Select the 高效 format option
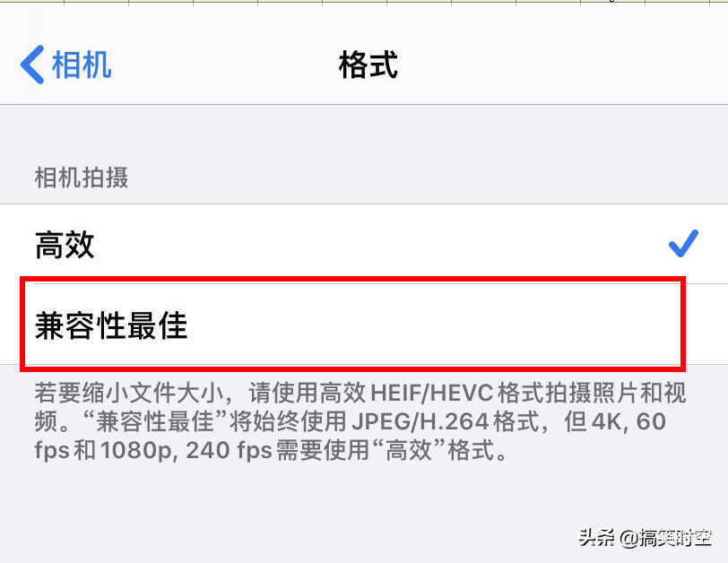Viewport: 728px width, 563px height. point(364,244)
